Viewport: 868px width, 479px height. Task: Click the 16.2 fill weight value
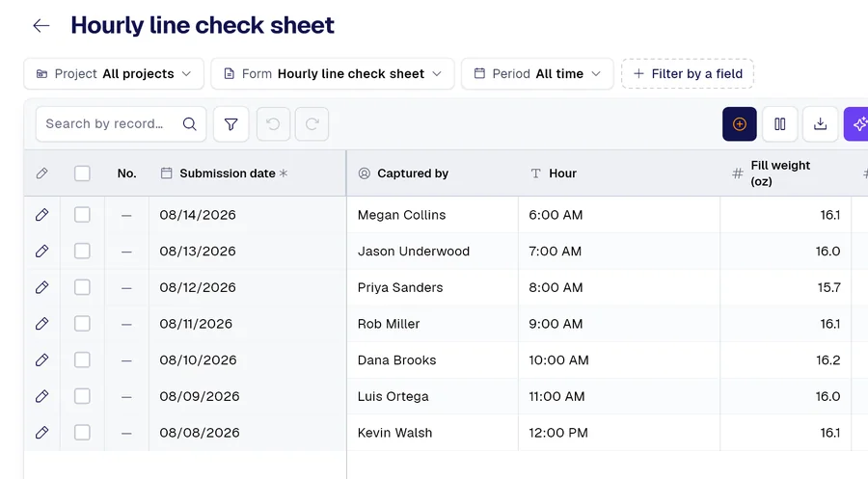click(828, 360)
